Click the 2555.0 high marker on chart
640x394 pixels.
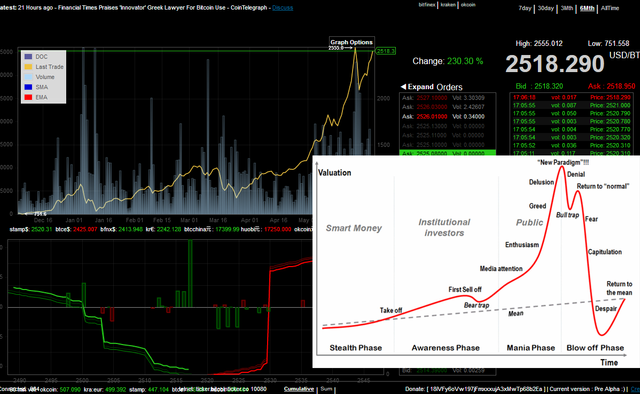pyautogui.click(x=340, y=48)
